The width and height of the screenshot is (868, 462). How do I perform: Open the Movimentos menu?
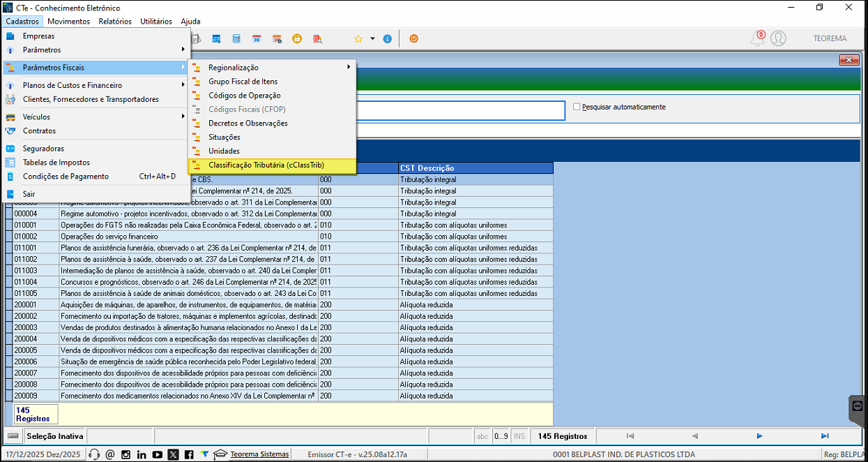tap(68, 21)
